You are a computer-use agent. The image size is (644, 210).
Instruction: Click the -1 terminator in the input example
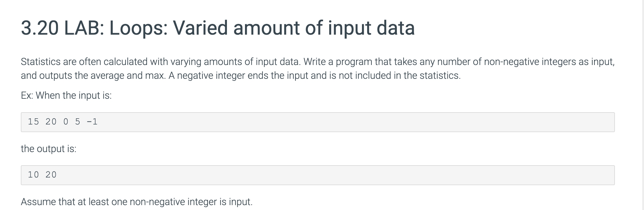[92, 122]
